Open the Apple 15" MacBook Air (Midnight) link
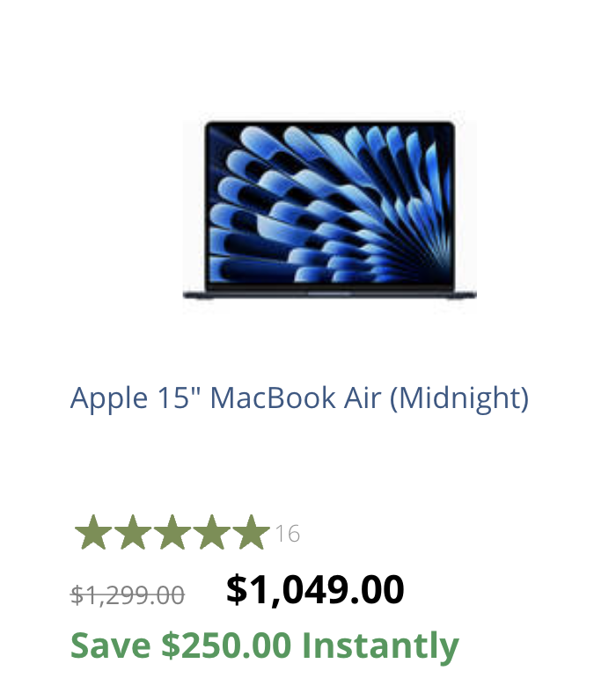 coord(299,398)
